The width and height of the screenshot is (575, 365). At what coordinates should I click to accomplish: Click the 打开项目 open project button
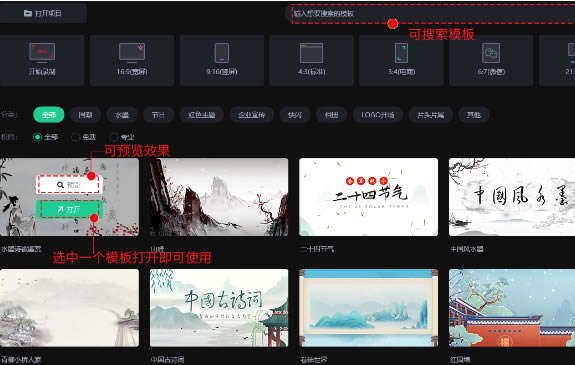[43, 13]
